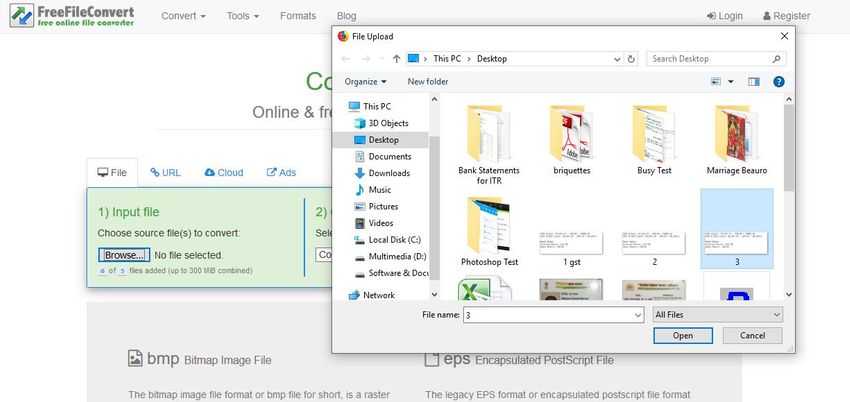Open the Convert menu on website

(183, 16)
